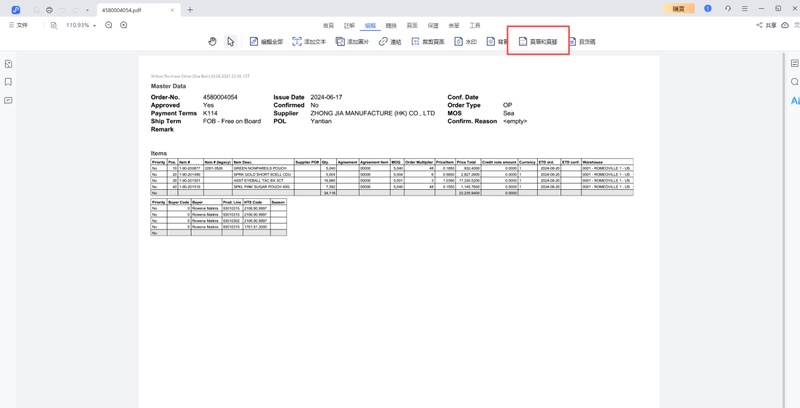
Task: Click Add Image (添加图片) tool
Action: click(352, 42)
